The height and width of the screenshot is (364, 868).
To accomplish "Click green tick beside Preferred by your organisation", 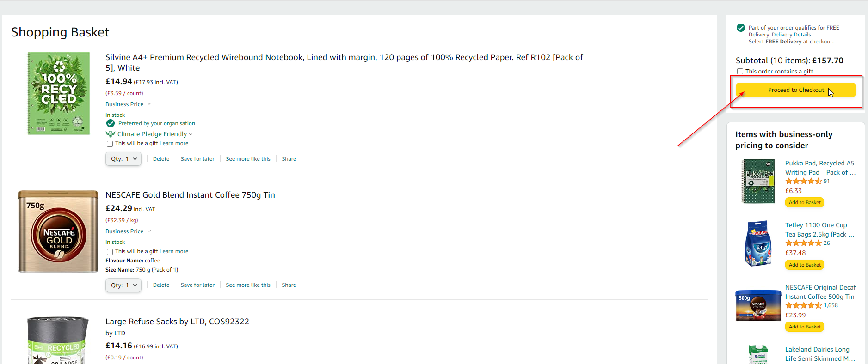I will (111, 123).
